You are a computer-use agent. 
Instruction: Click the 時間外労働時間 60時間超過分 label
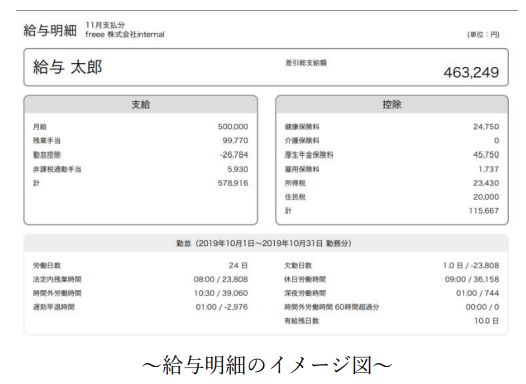pos(332,307)
